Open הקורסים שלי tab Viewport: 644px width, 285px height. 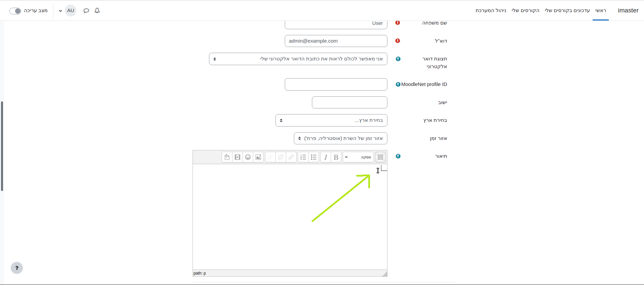(x=526, y=10)
